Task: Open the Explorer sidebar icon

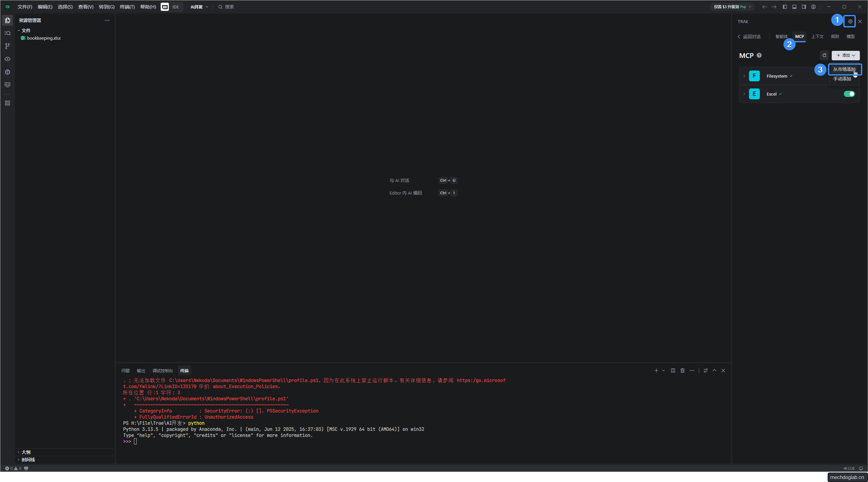Action: pos(7,20)
